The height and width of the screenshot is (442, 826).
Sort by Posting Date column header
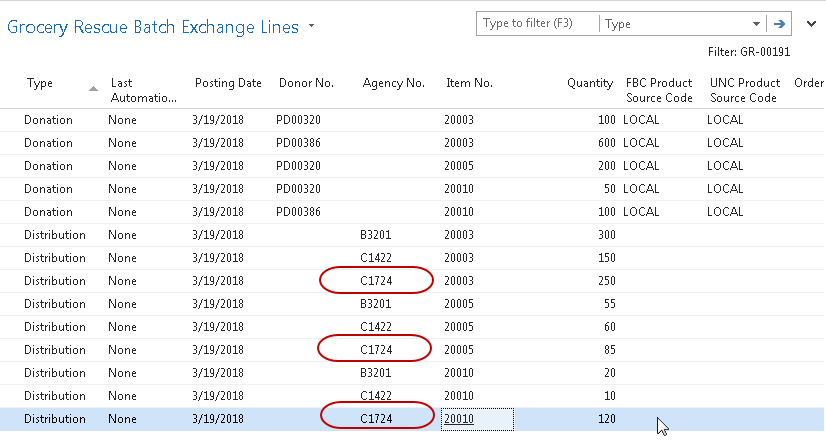pyautogui.click(x=228, y=84)
